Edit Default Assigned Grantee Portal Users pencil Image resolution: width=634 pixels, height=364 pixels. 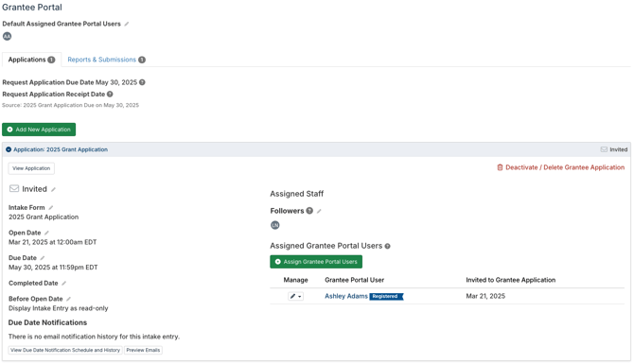(127, 24)
